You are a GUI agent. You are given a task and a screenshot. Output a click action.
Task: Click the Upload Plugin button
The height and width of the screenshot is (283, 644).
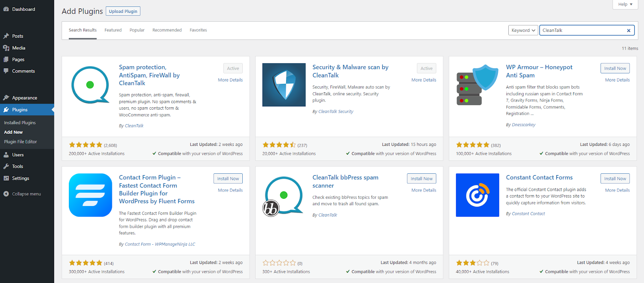click(x=123, y=11)
